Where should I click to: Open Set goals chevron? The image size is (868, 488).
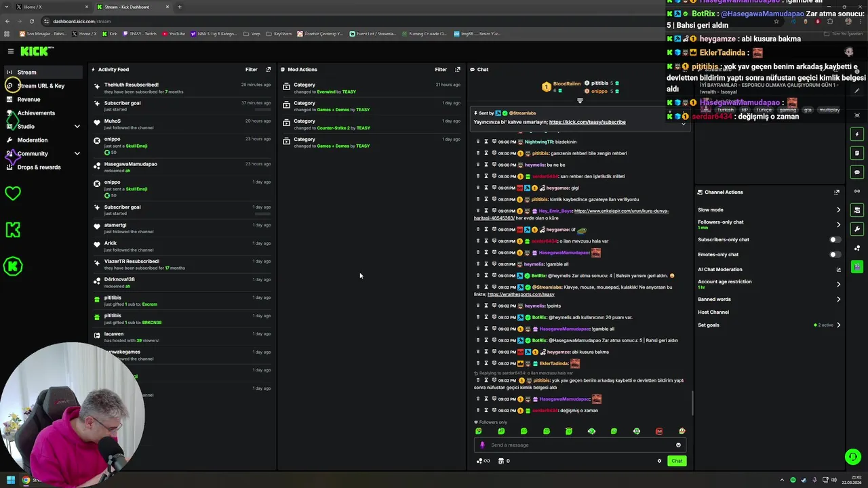click(838, 325)
